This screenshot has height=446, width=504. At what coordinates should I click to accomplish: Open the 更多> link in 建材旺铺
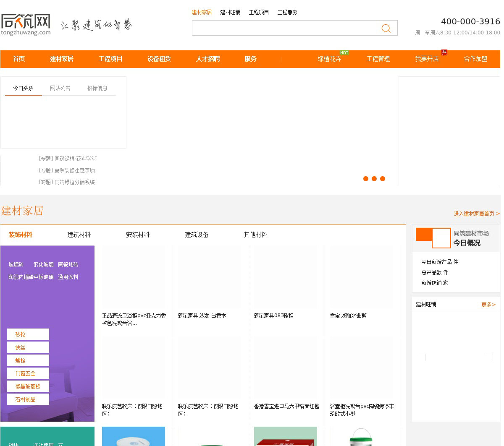point(488,305)
